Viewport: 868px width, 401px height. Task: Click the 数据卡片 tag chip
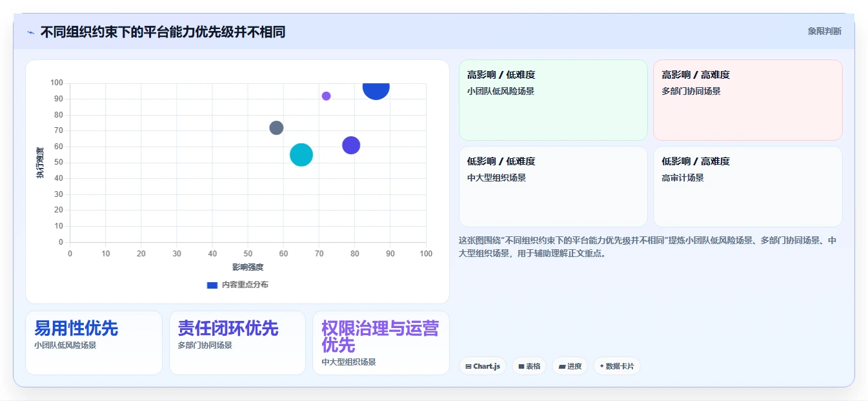616,366
